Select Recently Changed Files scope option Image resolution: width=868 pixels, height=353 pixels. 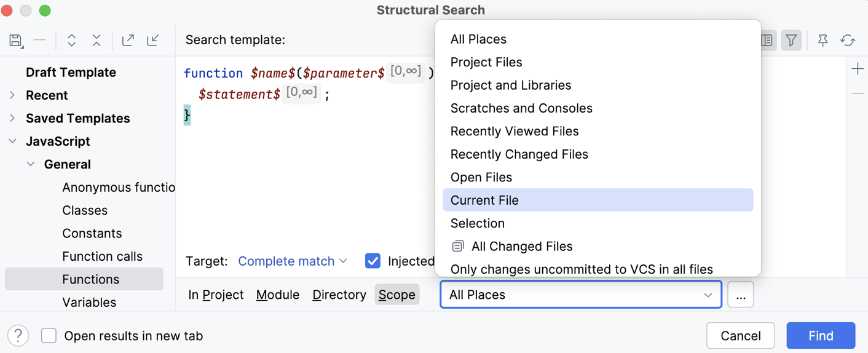(519, 154)
